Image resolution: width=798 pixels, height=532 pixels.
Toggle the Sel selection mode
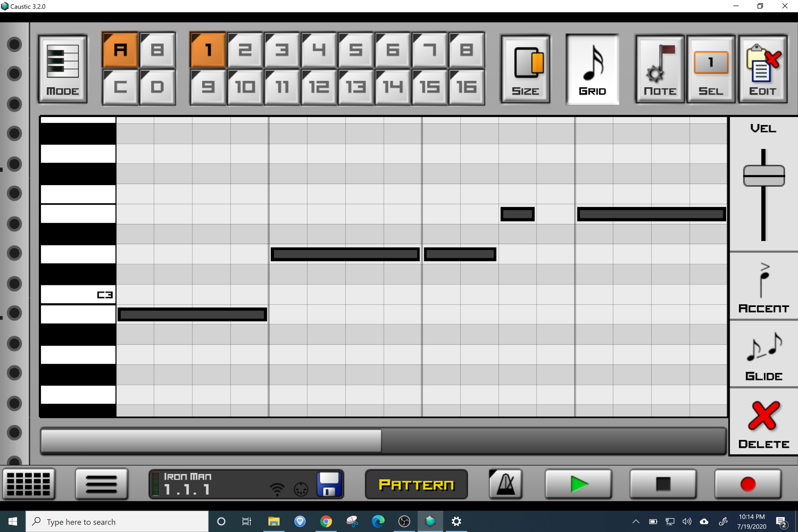(x=711, y=69)
